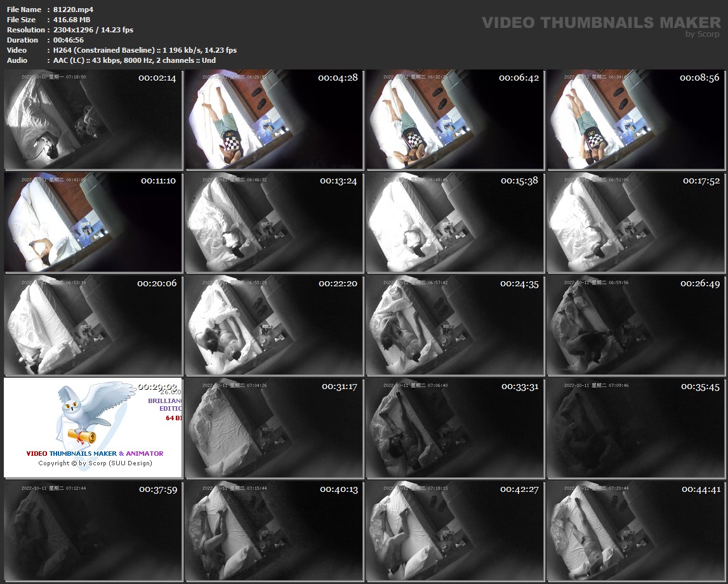
Task: Choose the frame marked 00:37:59
Action: [x=93, y=531]
